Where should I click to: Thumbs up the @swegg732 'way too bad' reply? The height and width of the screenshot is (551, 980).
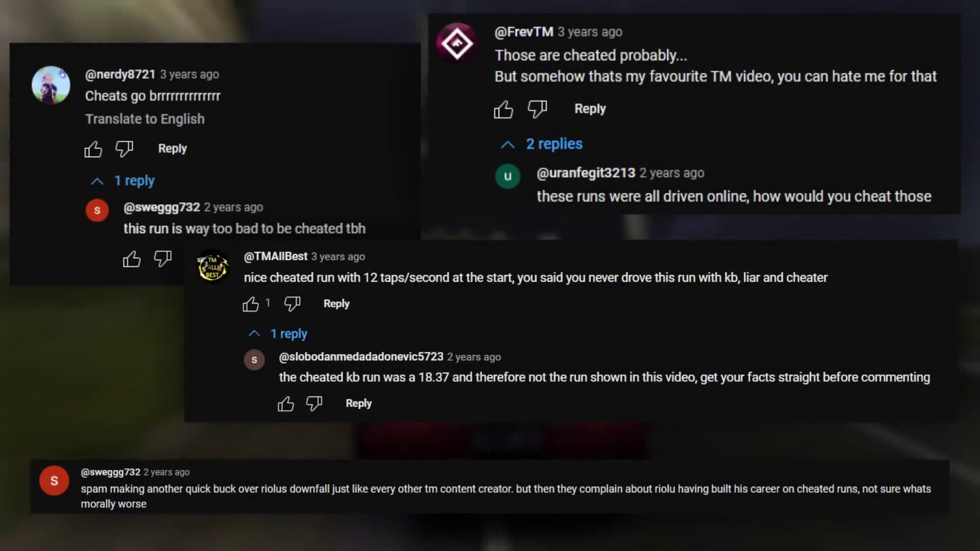(x=132, y=258)
